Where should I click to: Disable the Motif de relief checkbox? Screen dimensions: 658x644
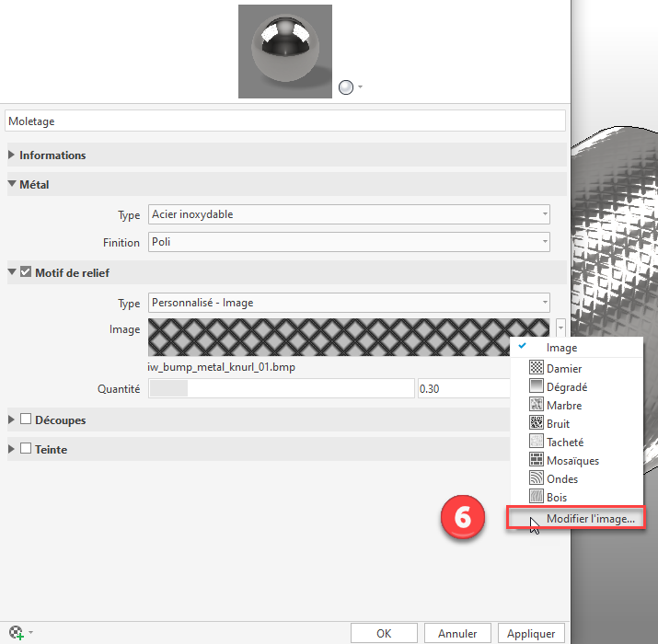26,272
